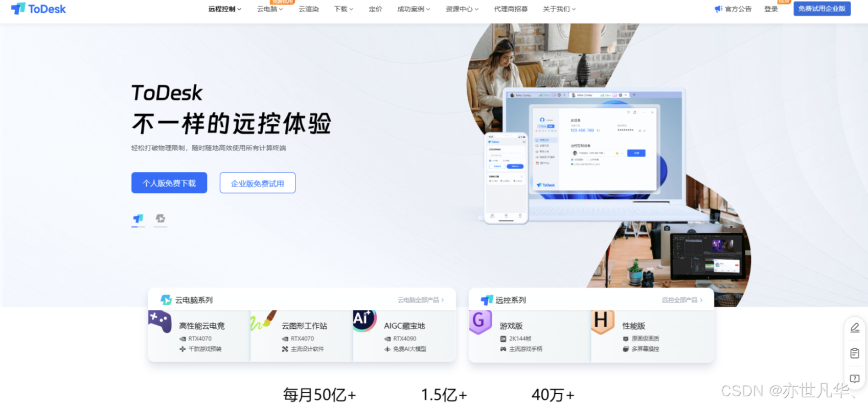Screen dimensions: 868x406
Task: Click the 登录 login link
Action: coord(770,9)
